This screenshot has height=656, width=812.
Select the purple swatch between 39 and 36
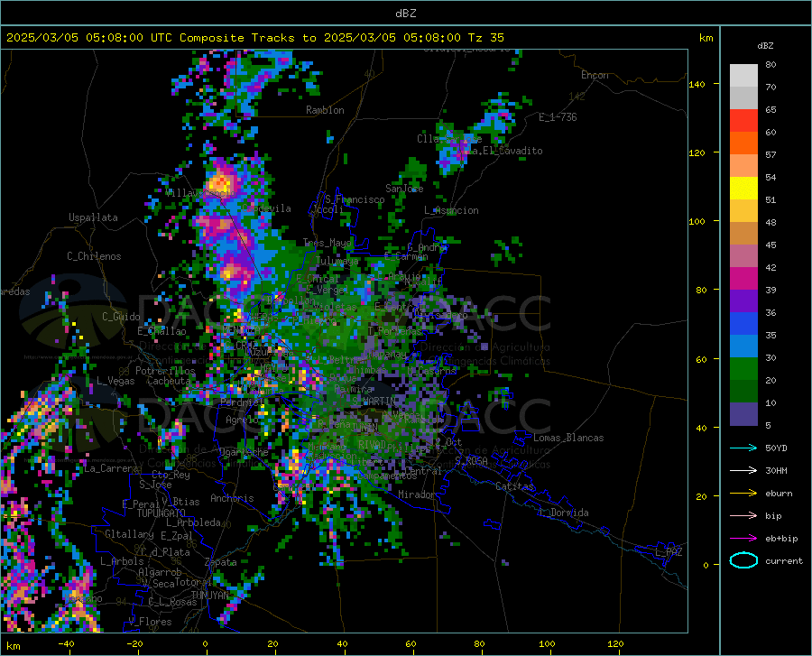(743, 300)
